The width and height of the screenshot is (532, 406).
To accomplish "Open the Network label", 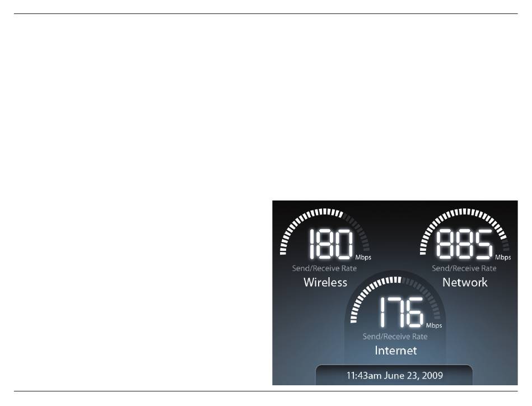I will pyautogui.click(x=465, y=282).
